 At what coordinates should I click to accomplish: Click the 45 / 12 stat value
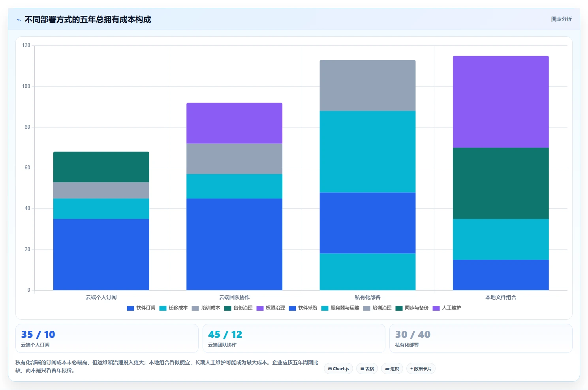[225, 335]
